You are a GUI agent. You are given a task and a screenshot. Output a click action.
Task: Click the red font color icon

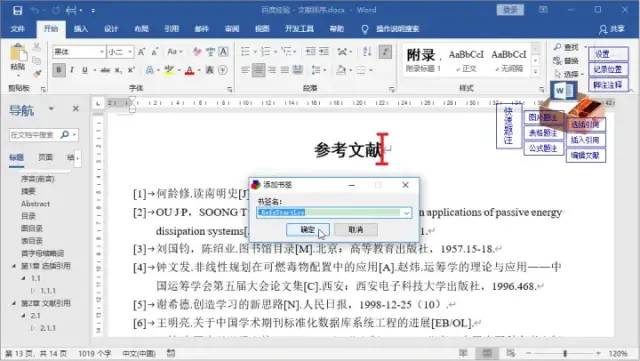[x=189, y=71]
